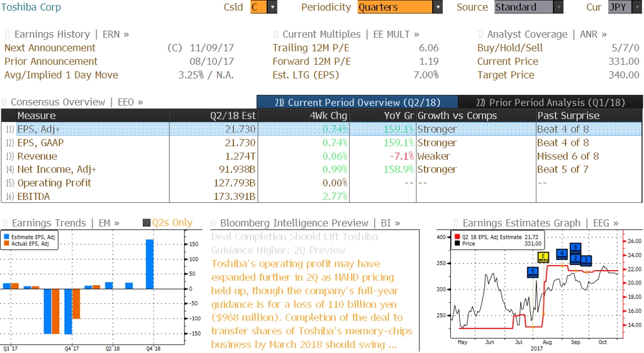Click the Trailing 12M P/E value 6.06
Viewport: 644px width, 353px height.
coord(429,48)
